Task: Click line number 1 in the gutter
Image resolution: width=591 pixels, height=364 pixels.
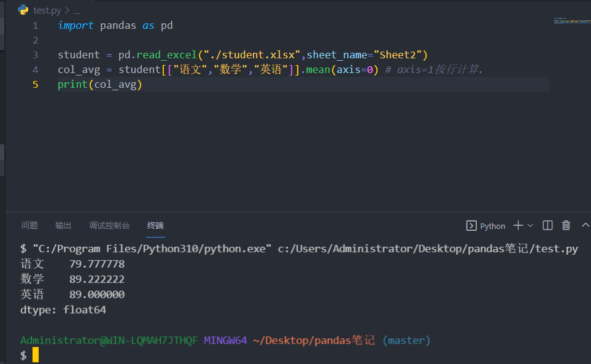Action: point(36,25)
